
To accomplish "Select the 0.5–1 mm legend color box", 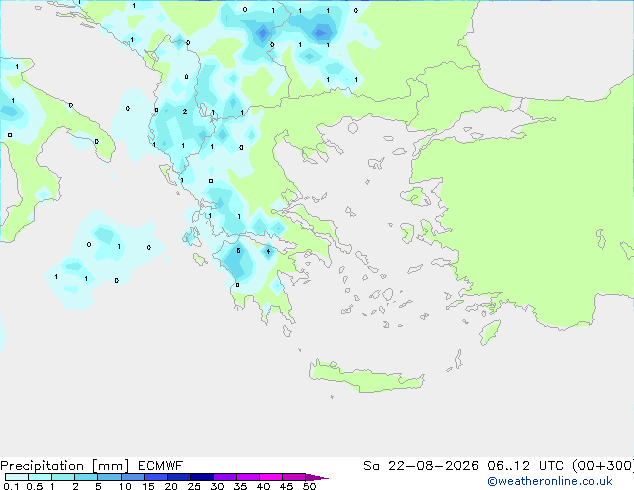I will click(x=40, y=477).
